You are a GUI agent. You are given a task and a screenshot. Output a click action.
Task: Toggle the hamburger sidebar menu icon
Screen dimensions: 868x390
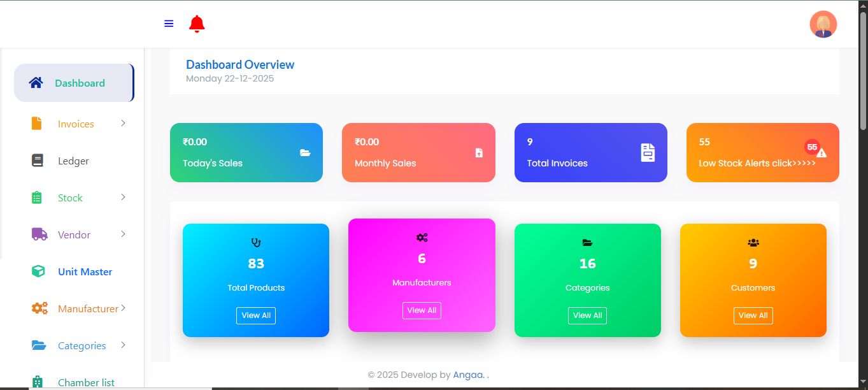(169, 24)
